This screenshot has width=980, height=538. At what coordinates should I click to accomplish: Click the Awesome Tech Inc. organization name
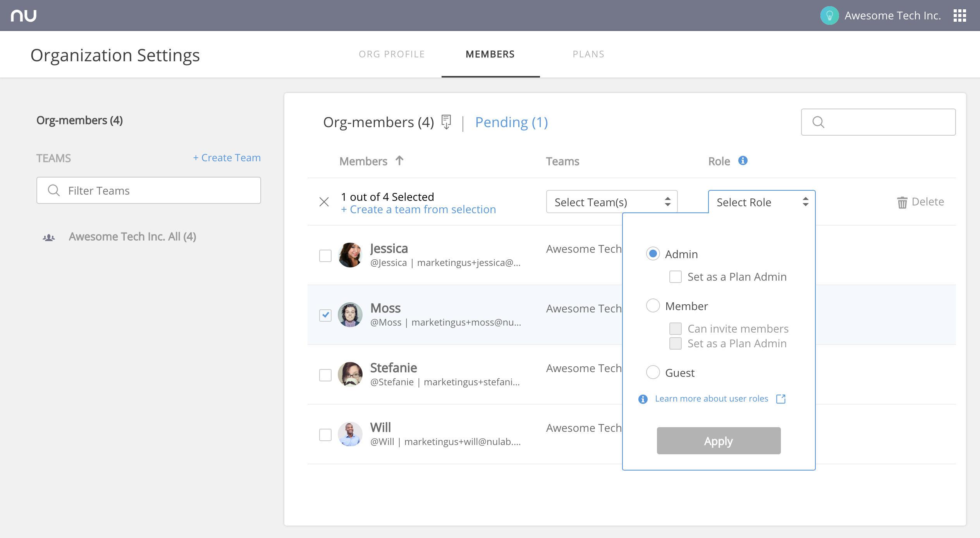tap(892, 16)
